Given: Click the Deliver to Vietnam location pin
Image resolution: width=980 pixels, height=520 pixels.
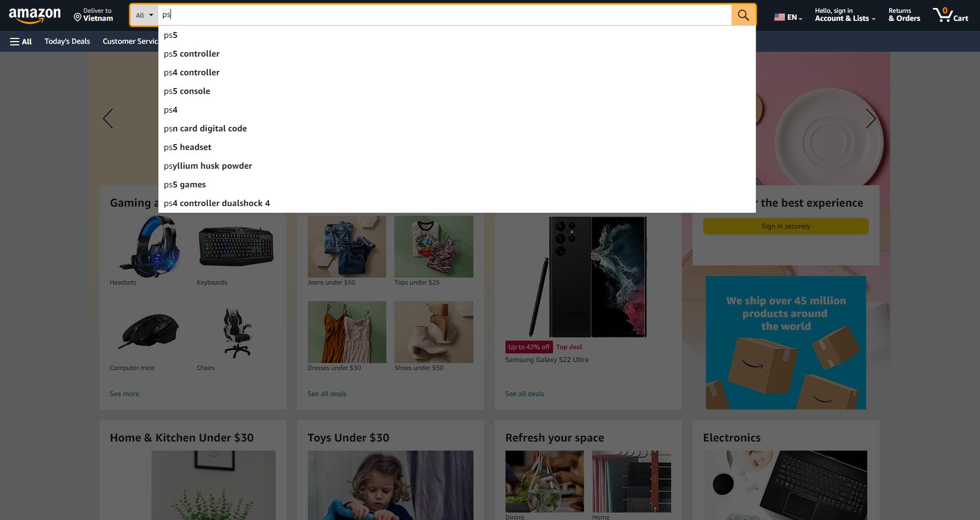Looking at the screenshot, I should 77,18.
